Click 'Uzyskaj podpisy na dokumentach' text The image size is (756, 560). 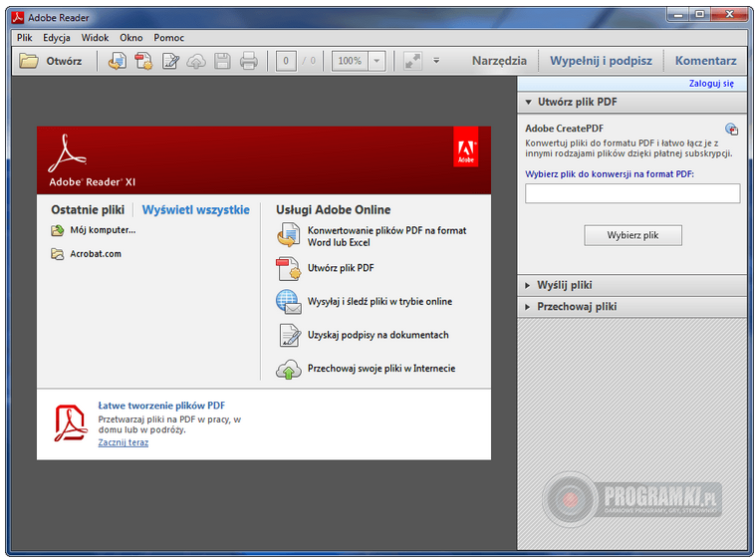coord(378,335)
